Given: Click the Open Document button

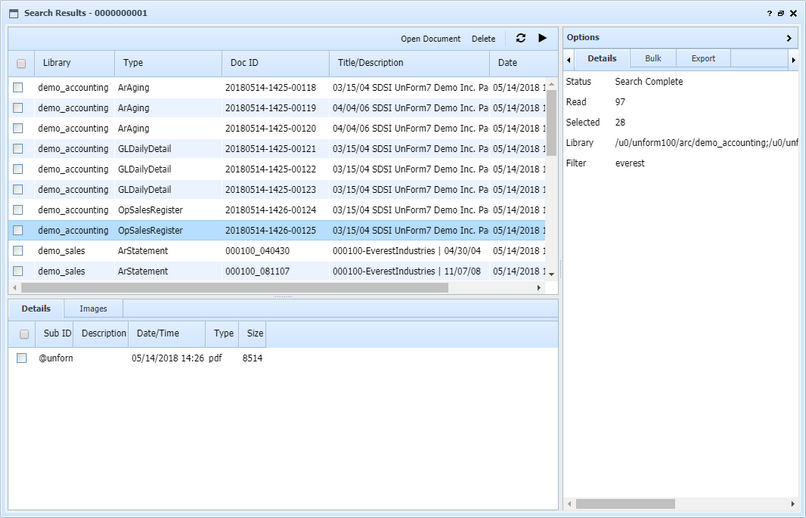Looking at the screenshot, I should pyautogui.click(x=430, y=39).
